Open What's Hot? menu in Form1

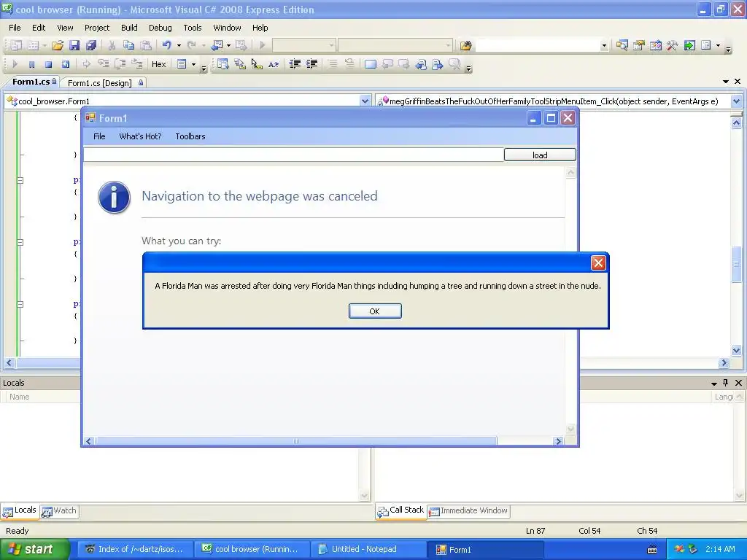tap(140, 136)
